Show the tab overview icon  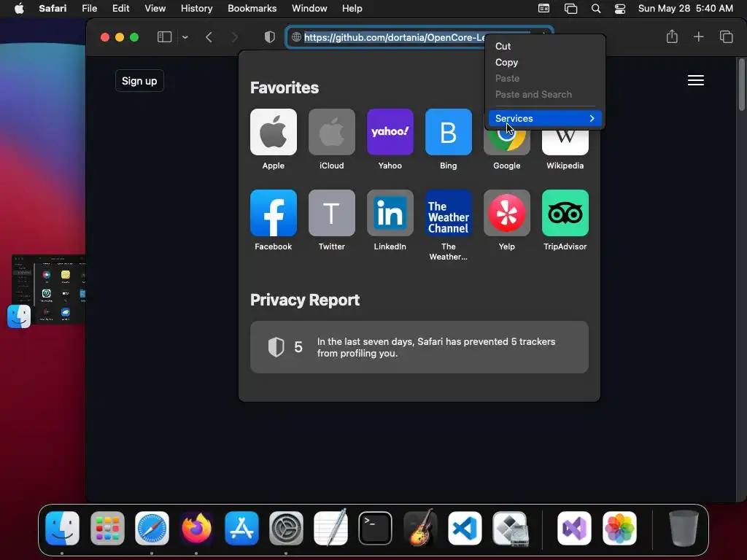(726, 36)
